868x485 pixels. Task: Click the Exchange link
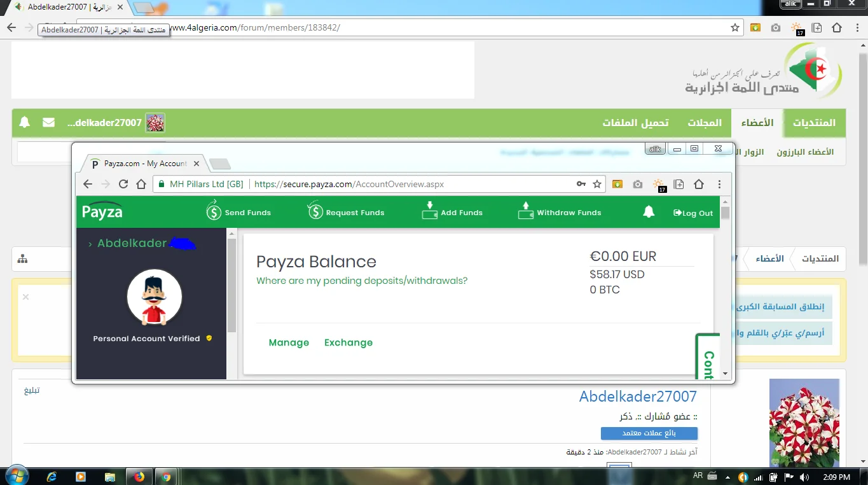click(348, 342)
